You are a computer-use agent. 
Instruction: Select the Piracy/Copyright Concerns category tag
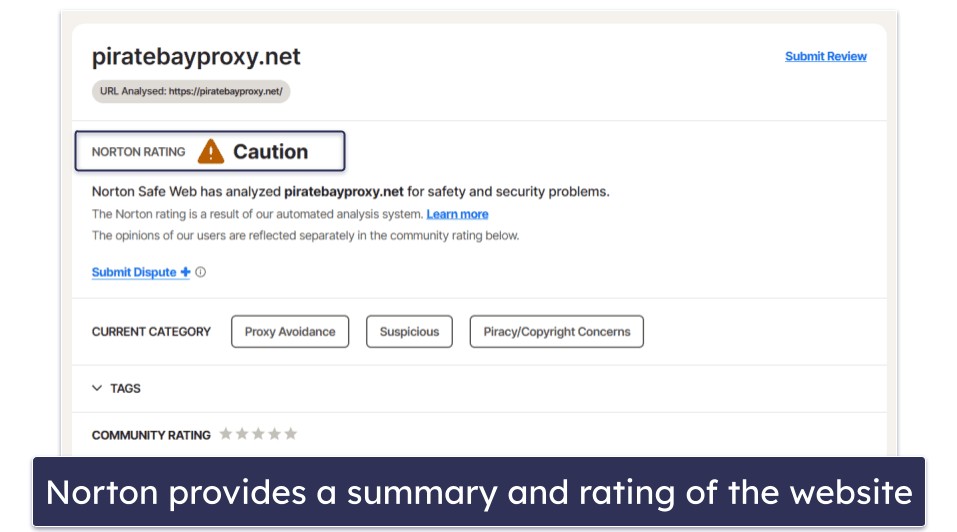tap(557, 332)
